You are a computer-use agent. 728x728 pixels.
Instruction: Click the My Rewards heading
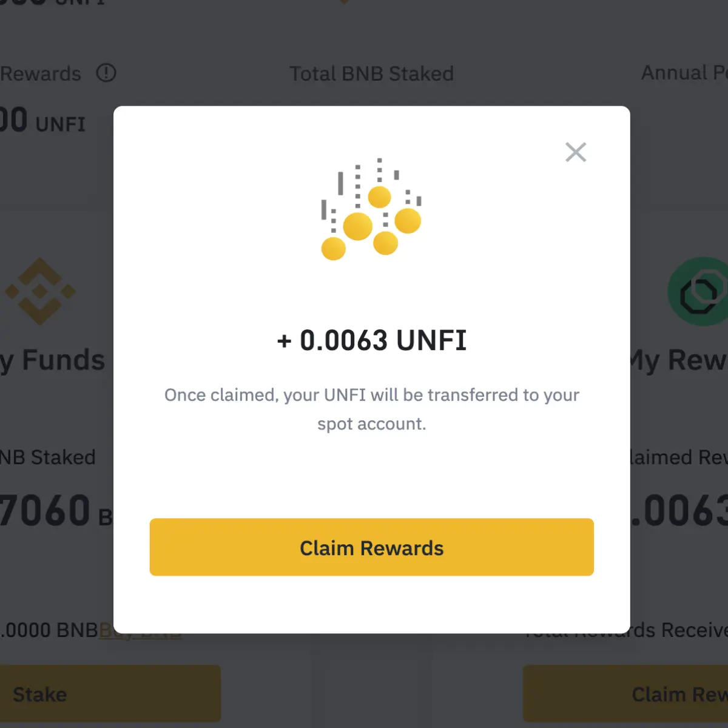679,360
